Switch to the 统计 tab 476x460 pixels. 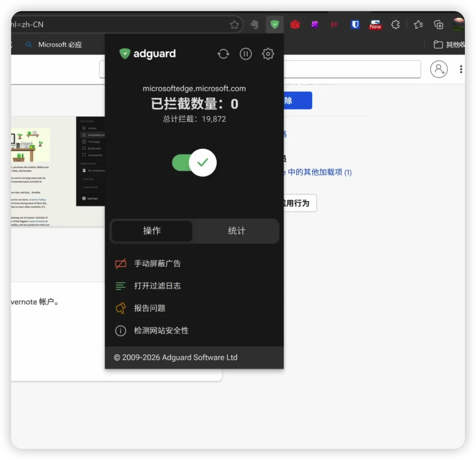[237, 230]
